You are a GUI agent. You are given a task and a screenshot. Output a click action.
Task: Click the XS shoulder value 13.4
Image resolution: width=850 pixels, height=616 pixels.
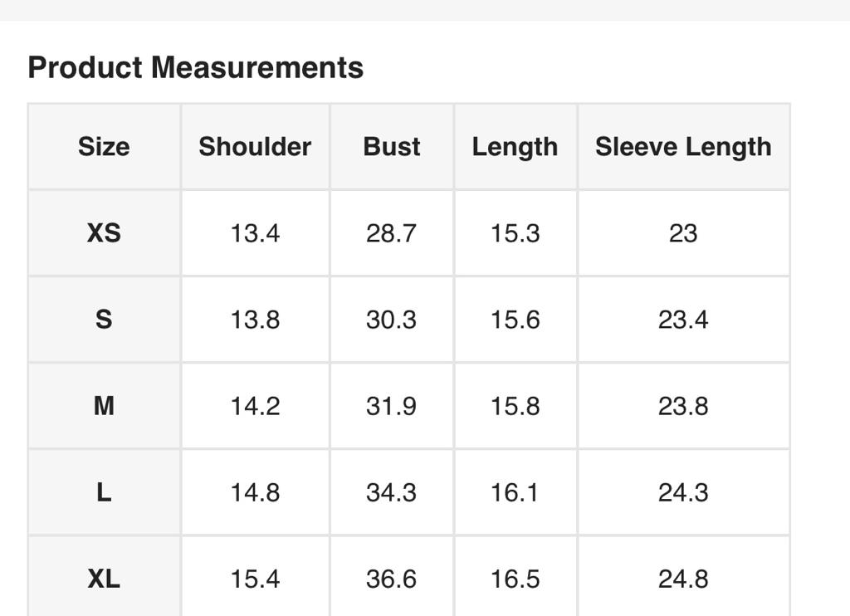pyautogui.click(x=255, y=233)
